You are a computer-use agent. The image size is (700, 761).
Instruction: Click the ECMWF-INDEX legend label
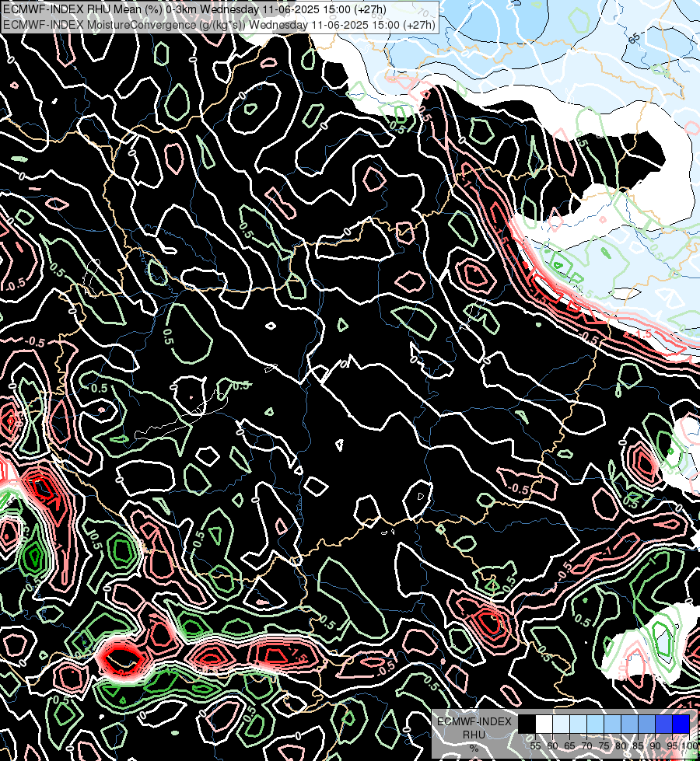(x=474, y=721)
